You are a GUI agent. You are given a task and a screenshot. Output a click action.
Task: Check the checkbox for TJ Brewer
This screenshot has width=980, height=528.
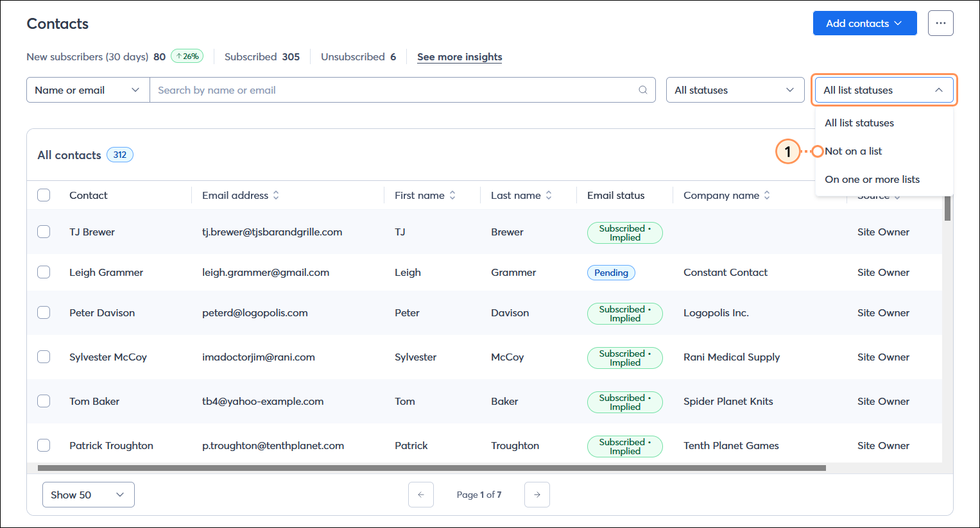tap(43, 231)
